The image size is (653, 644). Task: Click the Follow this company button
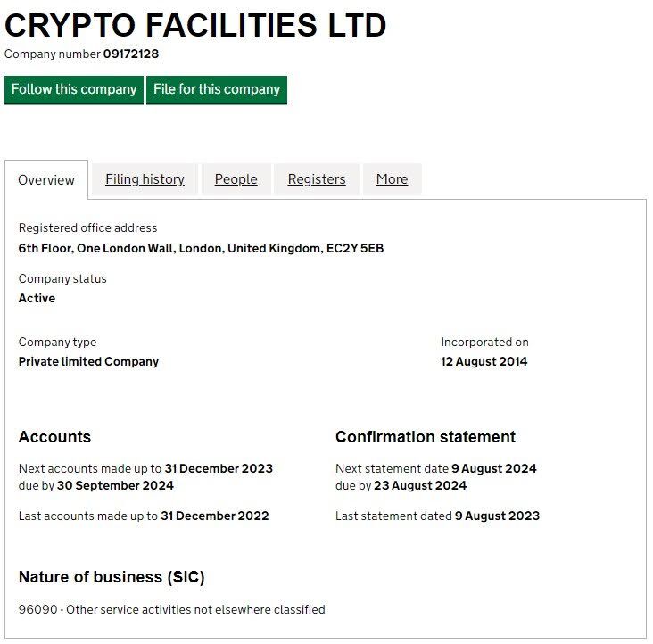point(74,89)
